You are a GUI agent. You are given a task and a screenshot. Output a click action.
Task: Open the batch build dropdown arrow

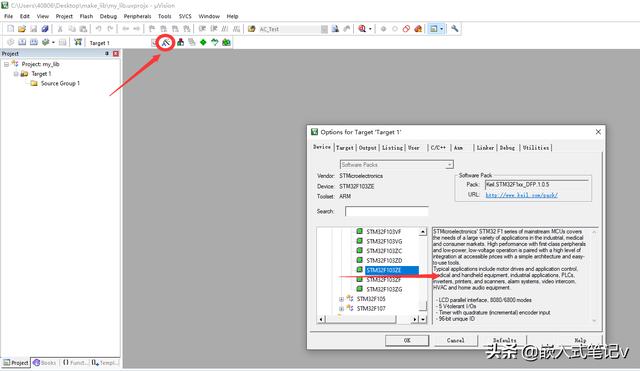point(53,42)
